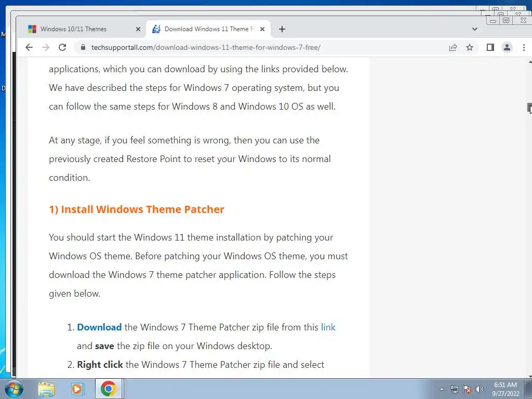Click the text 'Right click' in step 2

click(x=100, y=364)
